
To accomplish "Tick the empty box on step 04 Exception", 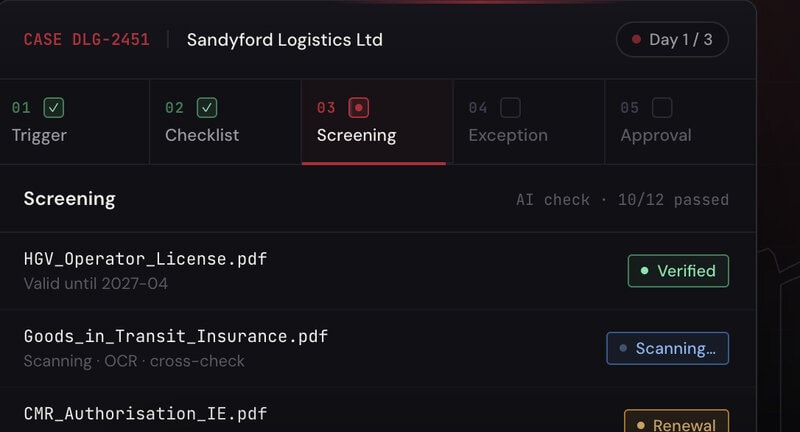I will tap(510, 108).
